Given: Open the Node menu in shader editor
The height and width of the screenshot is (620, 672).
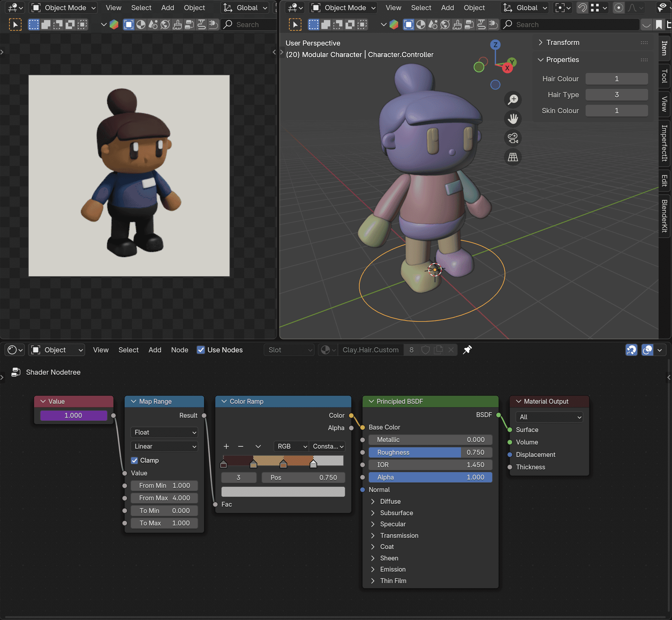Looking at the screenshot, I should coord(179,350).
